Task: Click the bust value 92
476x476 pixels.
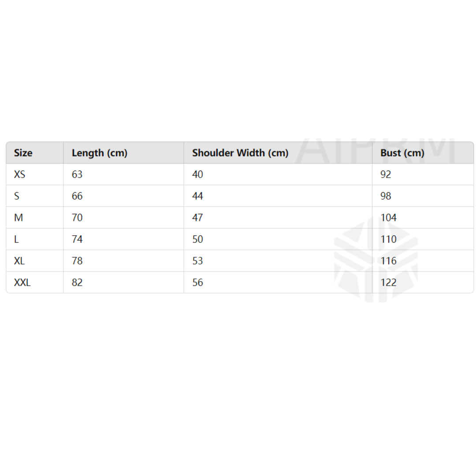Action: coord(386,175)
